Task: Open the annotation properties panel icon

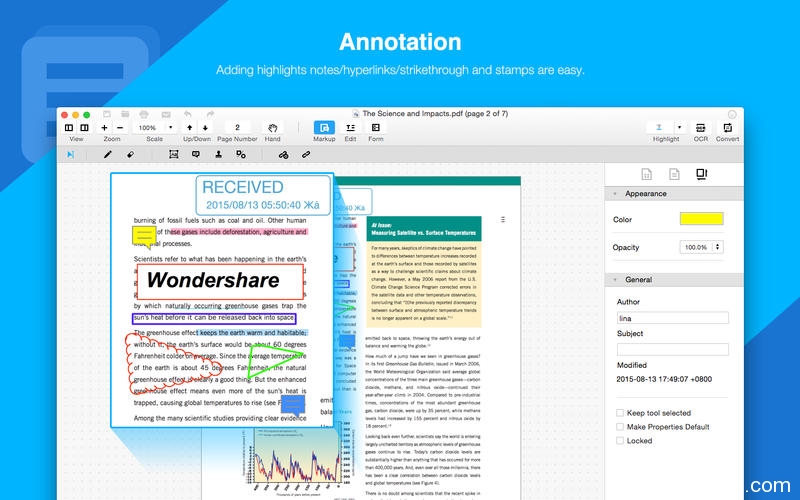Action: (x=702, y=174)
